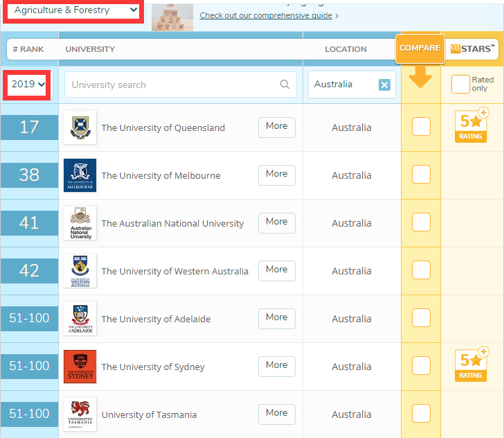Click the Australian National University logo

point(80,223)
